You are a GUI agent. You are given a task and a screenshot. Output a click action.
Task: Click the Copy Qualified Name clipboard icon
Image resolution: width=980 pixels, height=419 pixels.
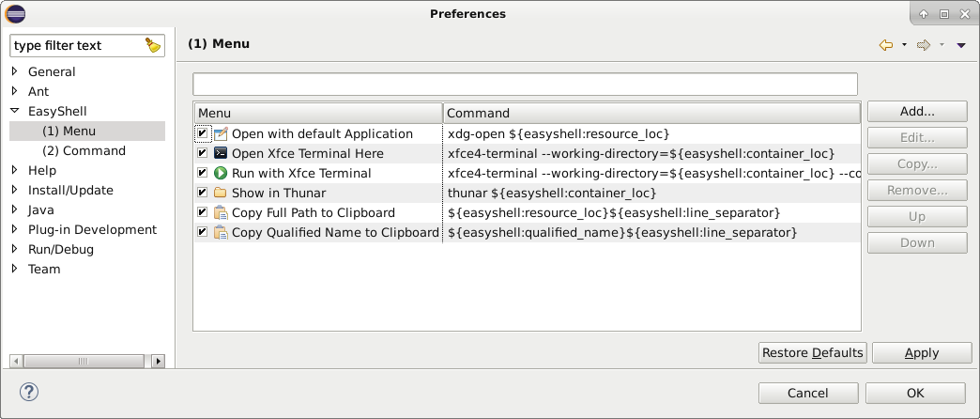coord(221,233)
